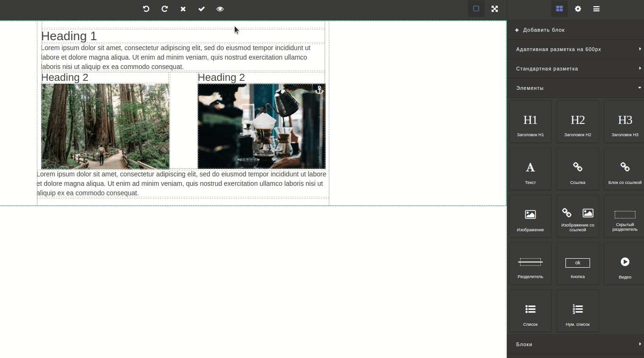
Task: Select the Заголовок H2 element
Action: [x=578, y=122]
